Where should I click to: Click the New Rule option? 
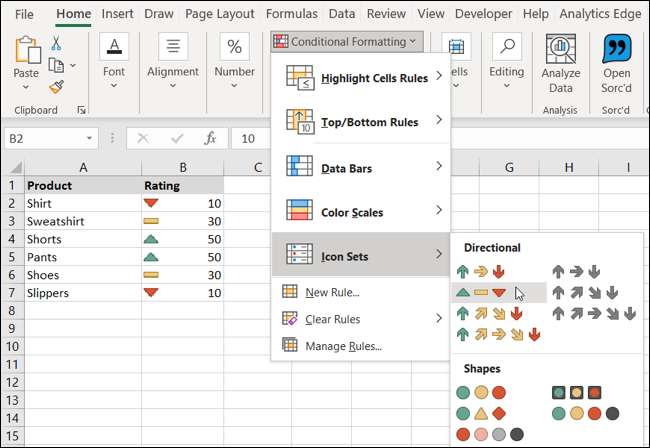point(333,292)
